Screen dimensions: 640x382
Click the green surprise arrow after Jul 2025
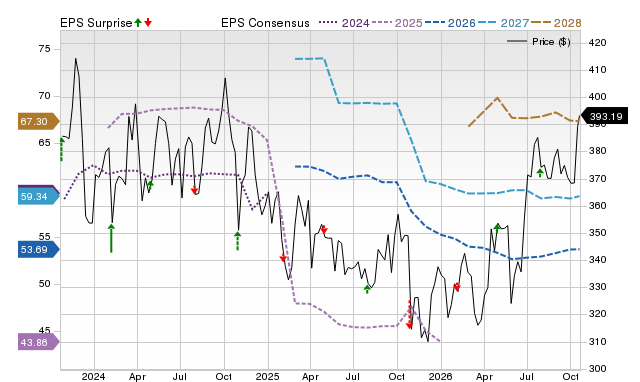point(367,289)
